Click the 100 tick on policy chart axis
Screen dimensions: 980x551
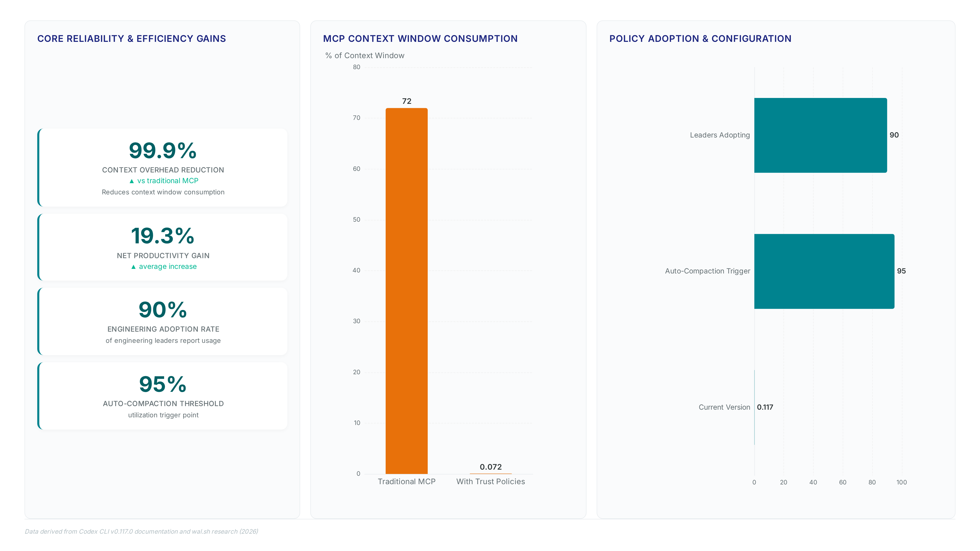point(901,482)
